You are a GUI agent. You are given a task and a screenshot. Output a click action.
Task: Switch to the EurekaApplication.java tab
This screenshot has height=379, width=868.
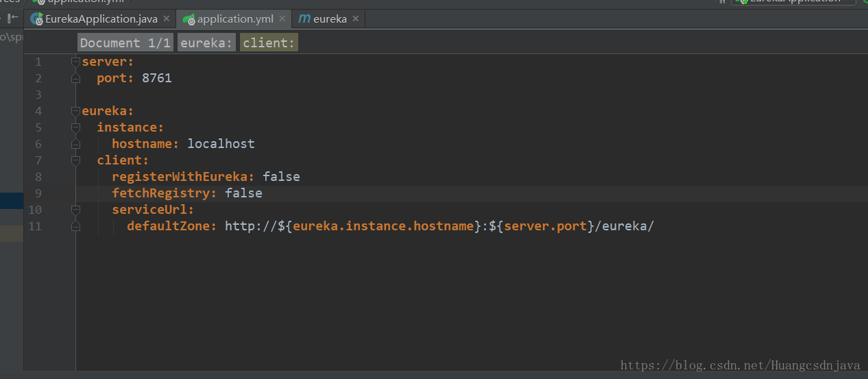click(101, 19)
